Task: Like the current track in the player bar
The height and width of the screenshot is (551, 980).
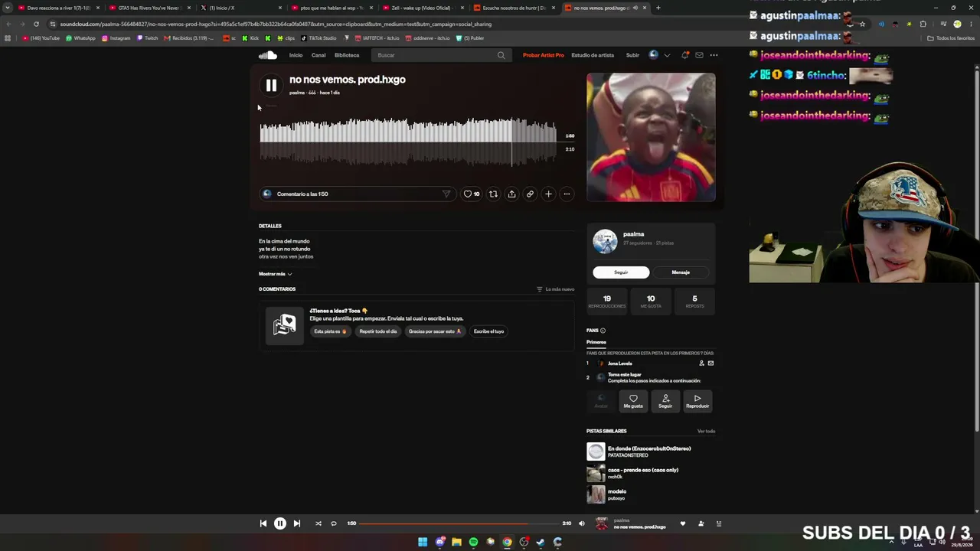Action: [x=683, y=524]
